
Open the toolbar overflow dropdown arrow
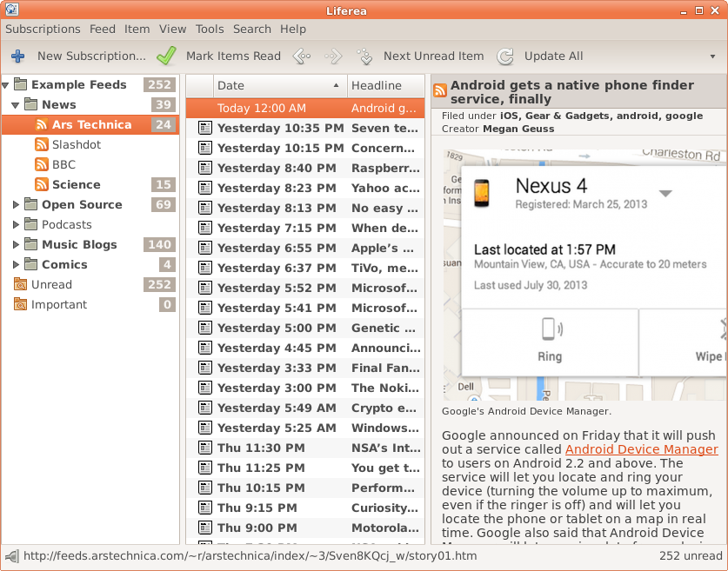point(712,56)
